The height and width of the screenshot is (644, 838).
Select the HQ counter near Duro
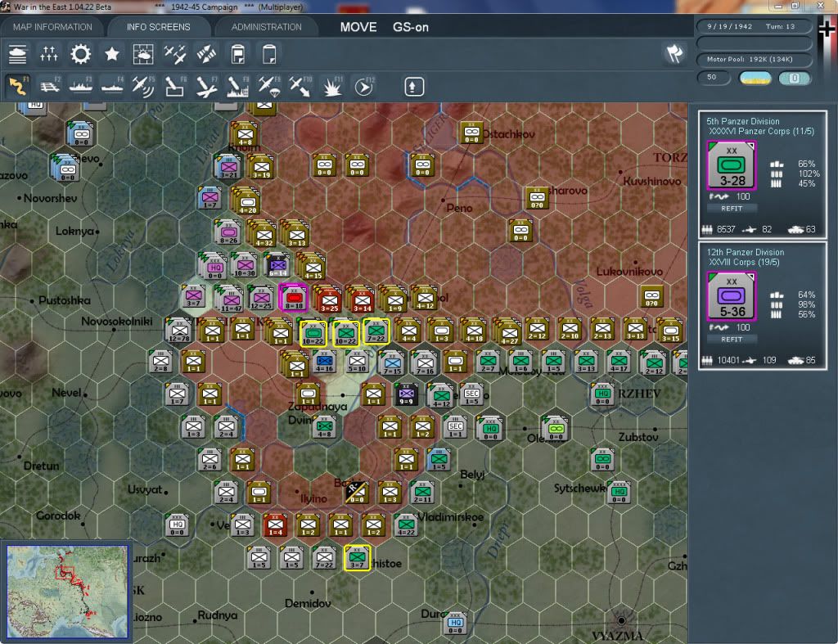[455, 624]
